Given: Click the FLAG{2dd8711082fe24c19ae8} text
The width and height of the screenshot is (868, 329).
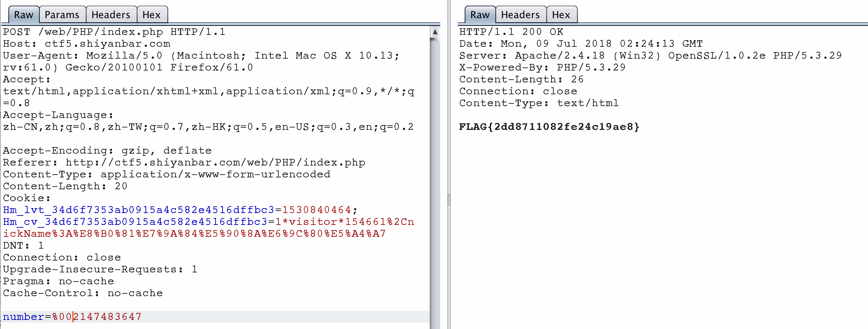Looking at the screenshot, I should pos(549,127).
